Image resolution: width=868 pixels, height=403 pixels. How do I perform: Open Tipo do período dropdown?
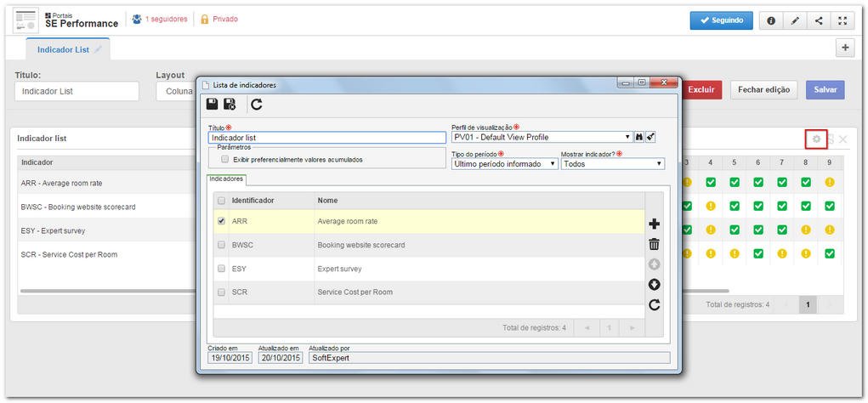point(505,164)
